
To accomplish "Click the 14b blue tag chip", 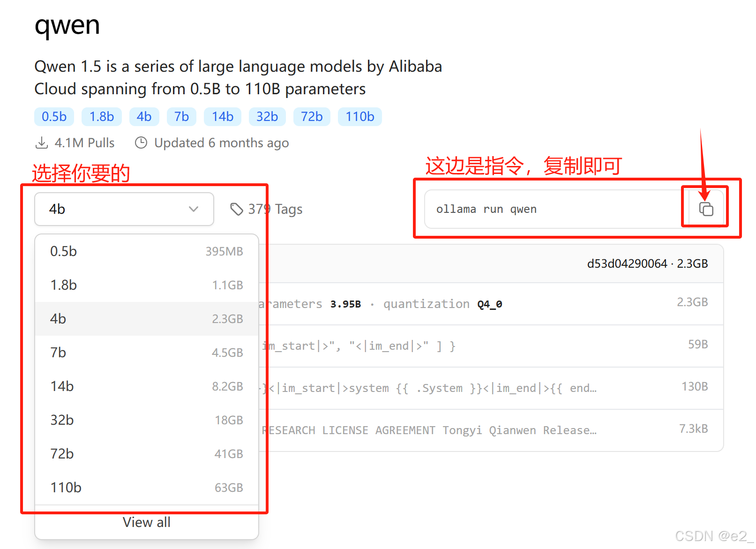I will pyautogui.click(x=223, y=117).
